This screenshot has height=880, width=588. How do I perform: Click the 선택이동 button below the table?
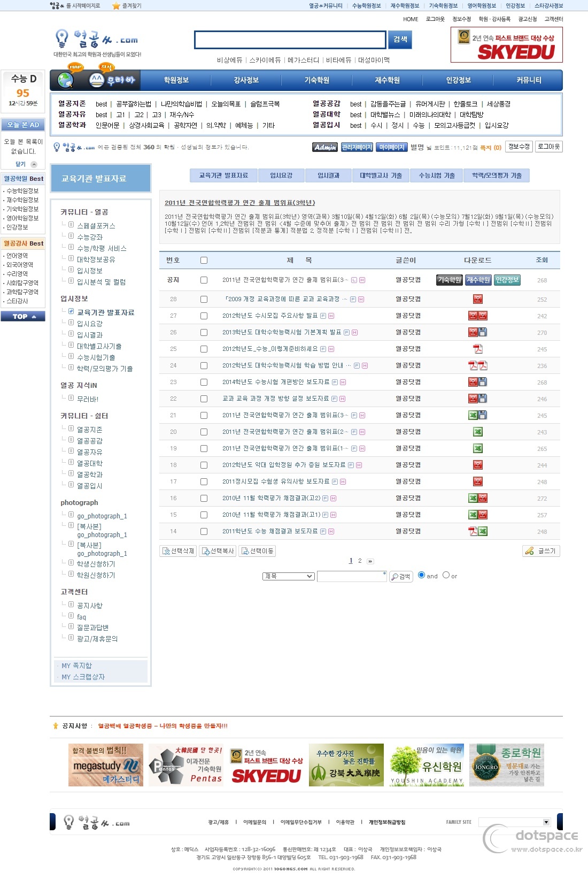(x=257, y=551)
